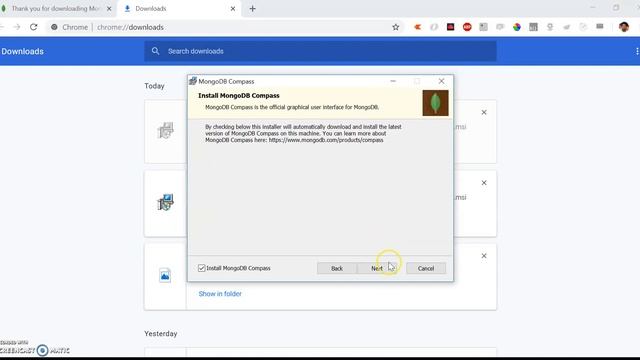Click the red square extension icon
Viewport: 640px width, 360px height.
tap(451, 27)
